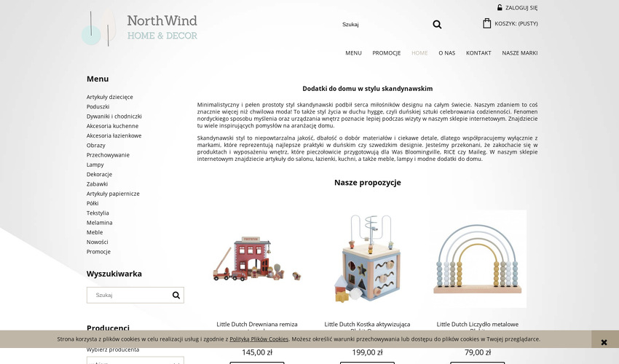Open Dekoracje category

point(100,175)
